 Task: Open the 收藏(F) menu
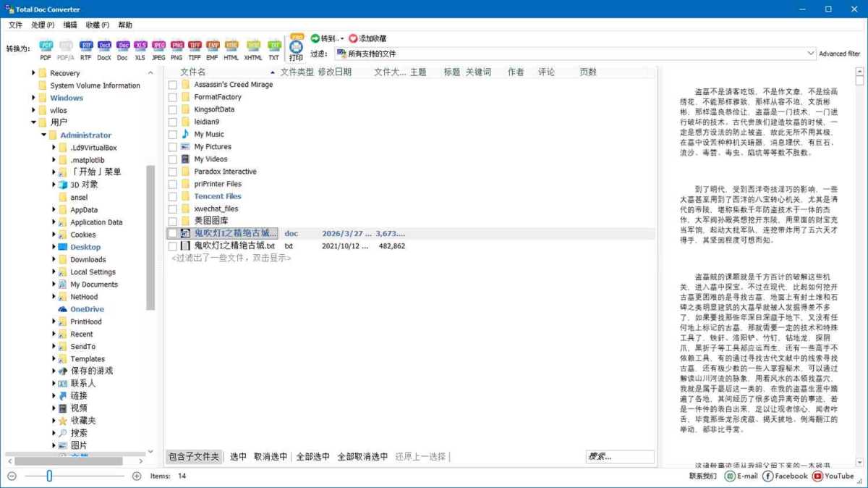pos(98,24)
